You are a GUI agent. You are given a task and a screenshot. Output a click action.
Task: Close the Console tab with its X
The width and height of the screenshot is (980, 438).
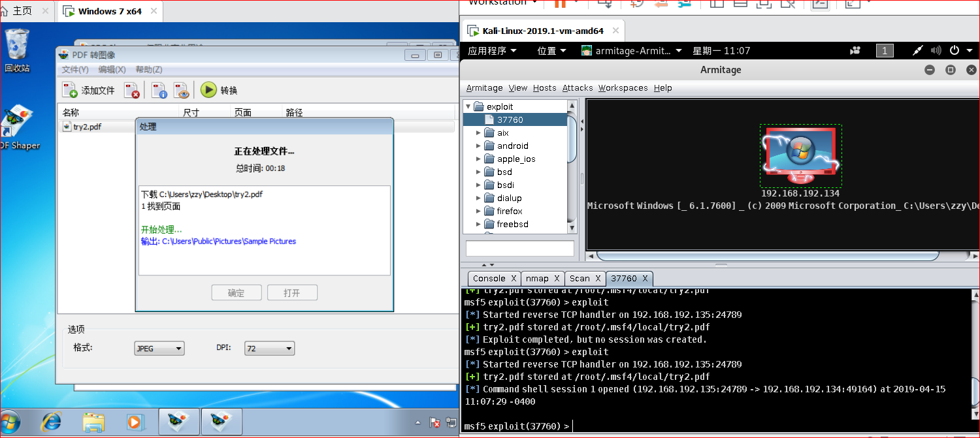[514, 278]
